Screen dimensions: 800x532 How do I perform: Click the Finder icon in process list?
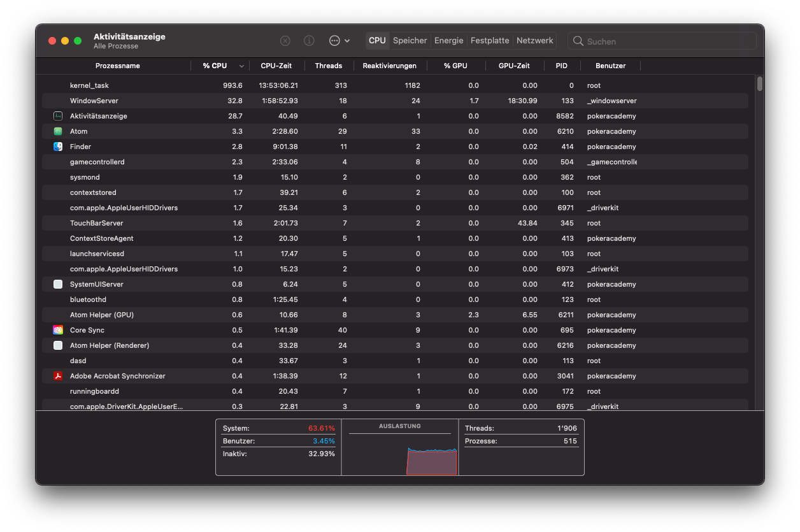click(58, 147)
